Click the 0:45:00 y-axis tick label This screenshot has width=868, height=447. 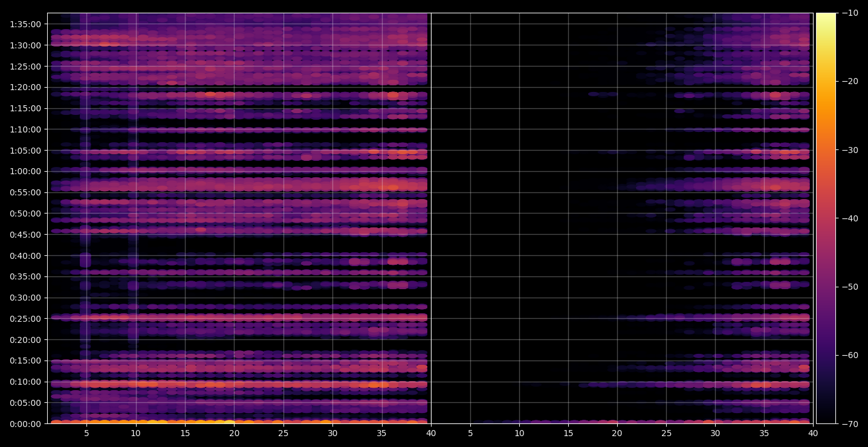click(x=25, y=235)
